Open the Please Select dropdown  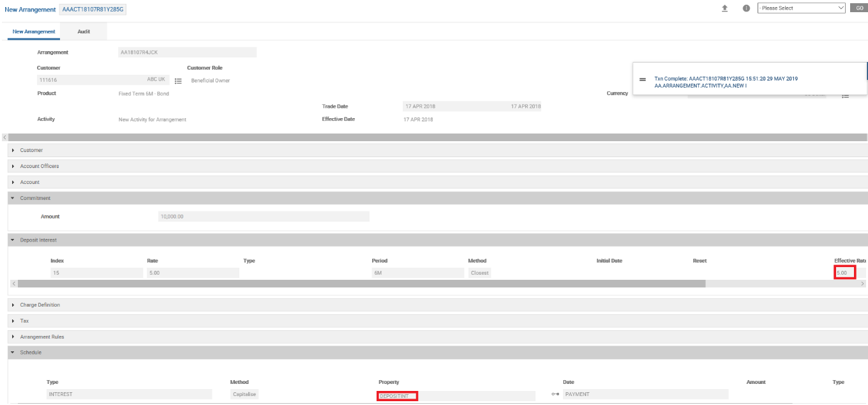pos(801,8)
